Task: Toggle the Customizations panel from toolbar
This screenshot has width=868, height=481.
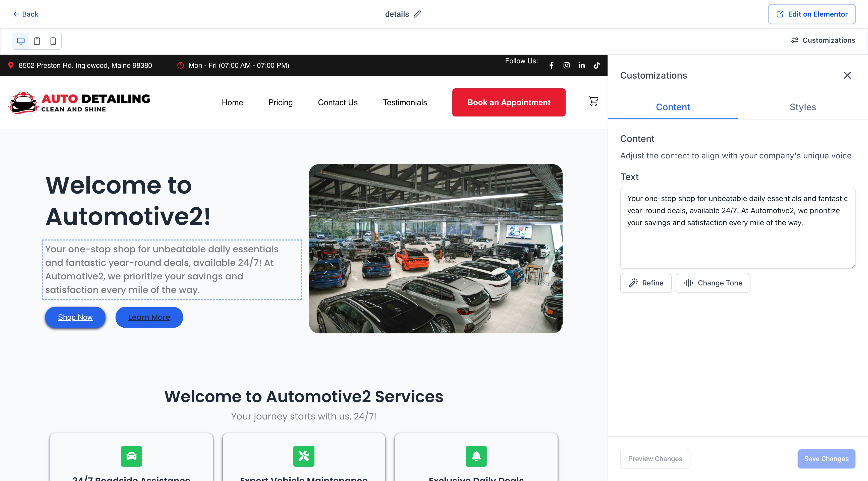Action: coord(823,40)
